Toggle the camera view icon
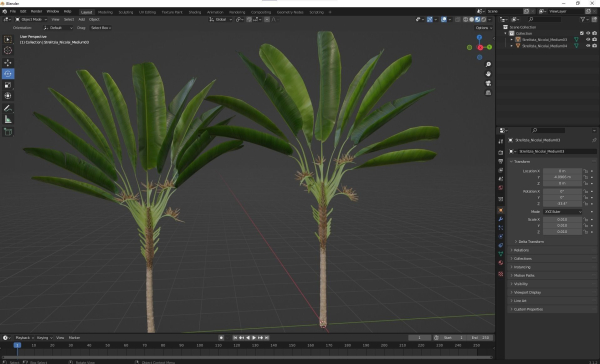Viewport: 600px width, 364px height. click(x=488, y=83)
